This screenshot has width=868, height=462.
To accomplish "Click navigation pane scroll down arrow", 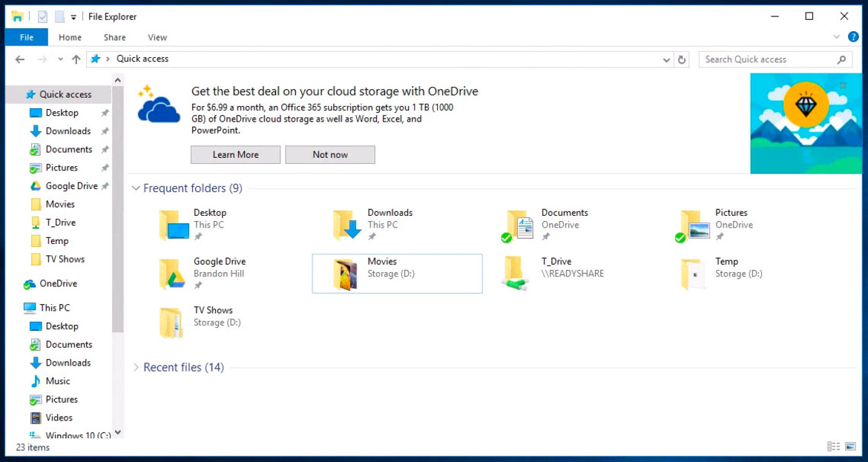I will point(117,432).
